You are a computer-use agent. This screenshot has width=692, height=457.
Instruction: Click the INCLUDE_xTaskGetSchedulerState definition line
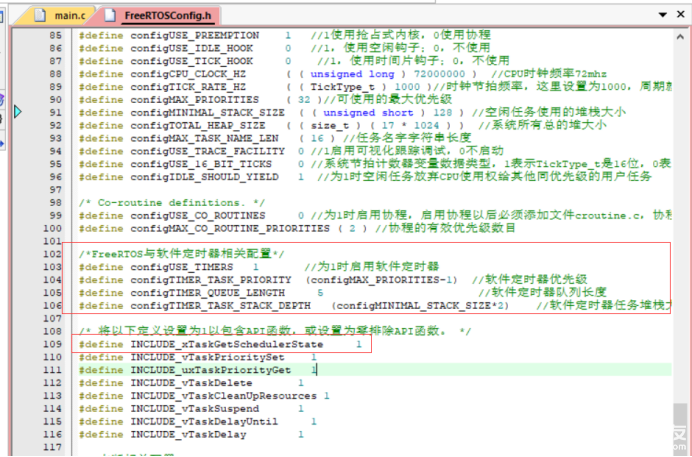(x=221, y=344)
